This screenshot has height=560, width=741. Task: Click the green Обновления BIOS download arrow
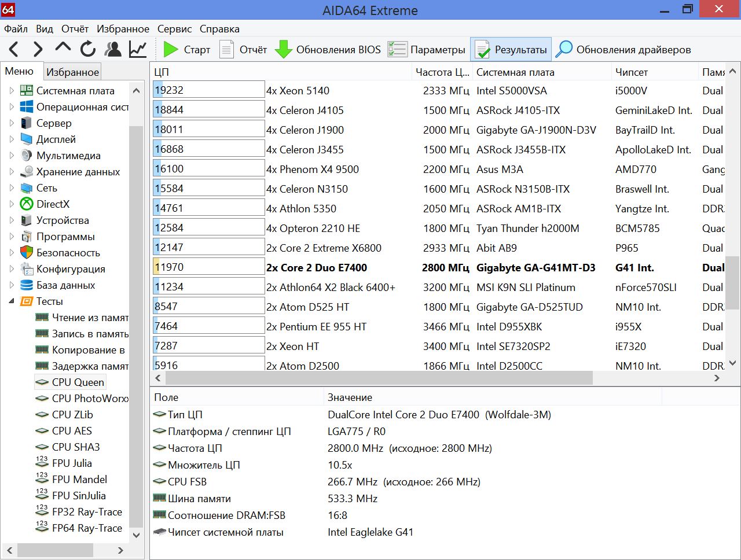(283, 50)
